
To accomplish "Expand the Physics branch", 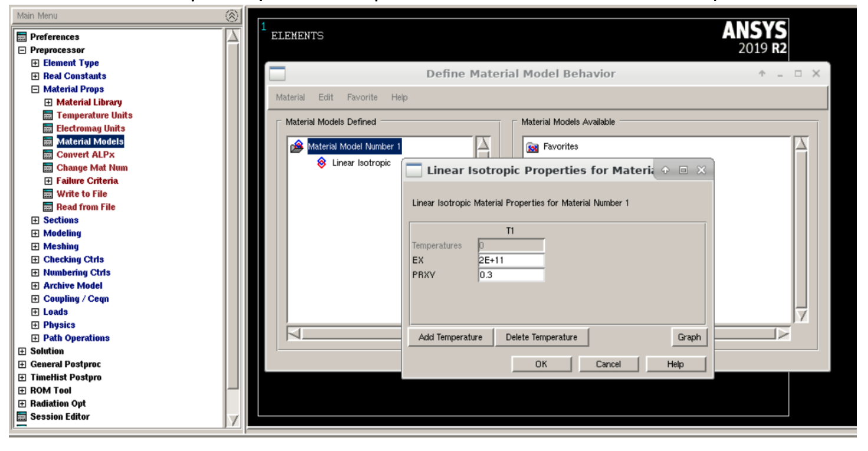I will pos(35,325).
